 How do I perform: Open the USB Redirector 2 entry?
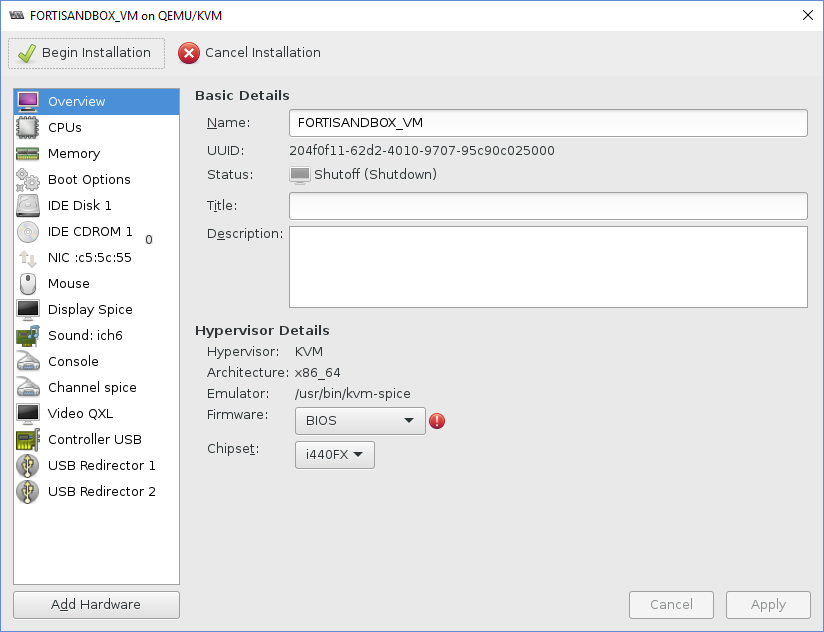(x=97, y=492)
